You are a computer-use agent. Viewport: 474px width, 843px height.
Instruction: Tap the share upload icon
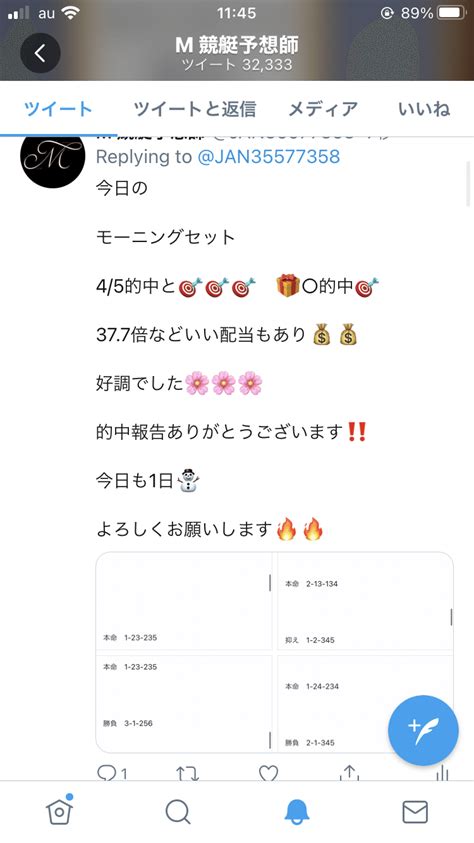point(349,773)
